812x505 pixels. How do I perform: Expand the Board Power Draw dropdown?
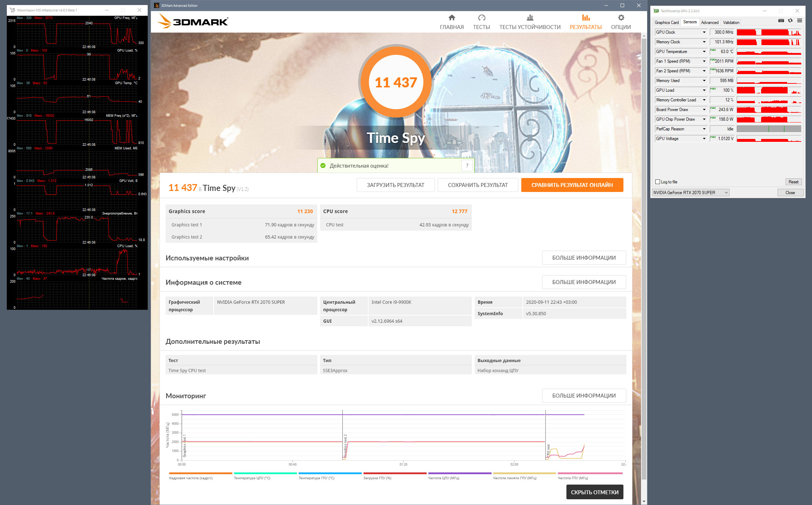tap(704, 110)
